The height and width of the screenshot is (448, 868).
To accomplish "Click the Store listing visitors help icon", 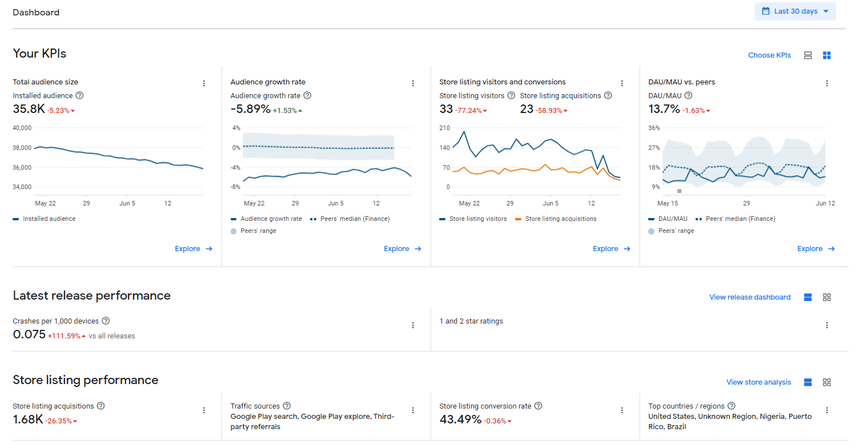I will click(511, 95).
